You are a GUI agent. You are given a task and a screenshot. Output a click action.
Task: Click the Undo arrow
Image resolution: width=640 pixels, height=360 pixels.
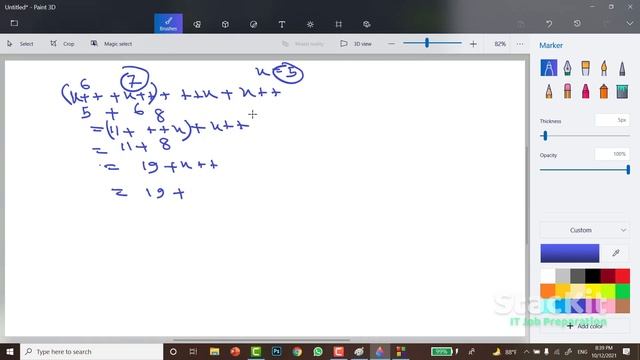549,24
